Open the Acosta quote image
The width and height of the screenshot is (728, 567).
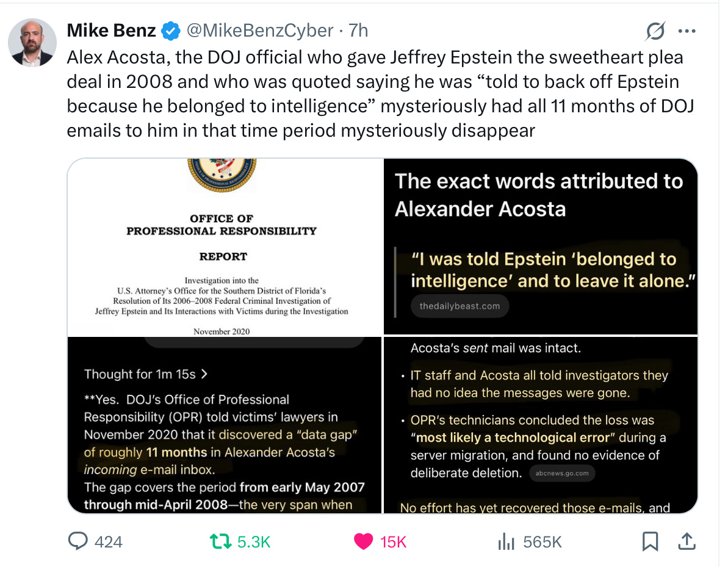click(x=541, y=246)
